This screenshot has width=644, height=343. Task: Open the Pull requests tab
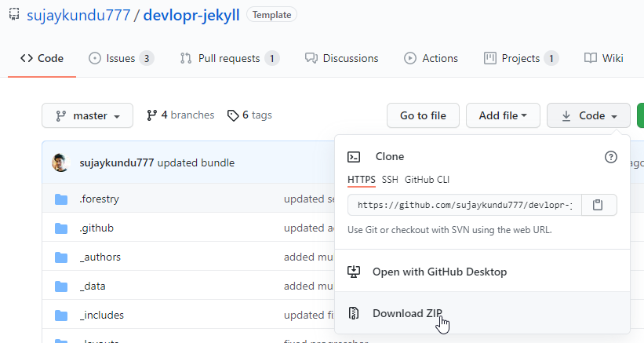[x=230, y=58]
